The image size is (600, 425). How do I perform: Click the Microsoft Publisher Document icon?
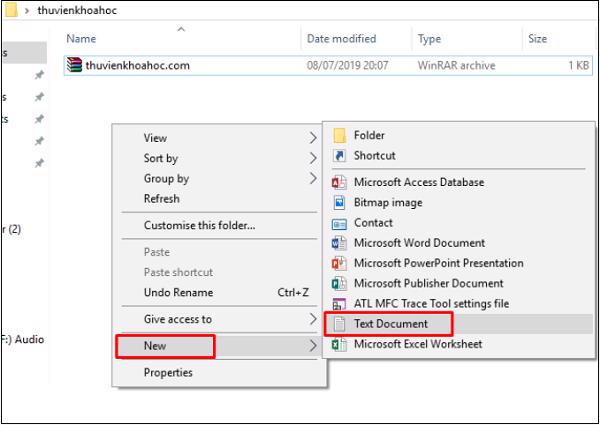[x=339, y=283]
